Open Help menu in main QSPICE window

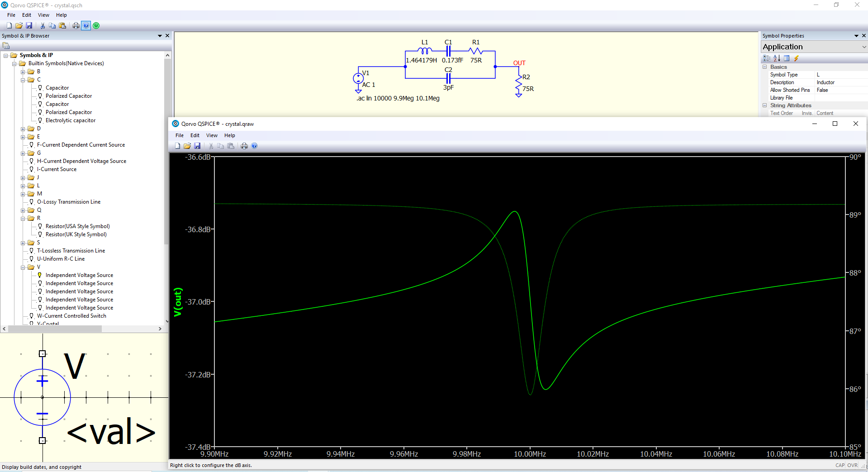click(62, 15)
